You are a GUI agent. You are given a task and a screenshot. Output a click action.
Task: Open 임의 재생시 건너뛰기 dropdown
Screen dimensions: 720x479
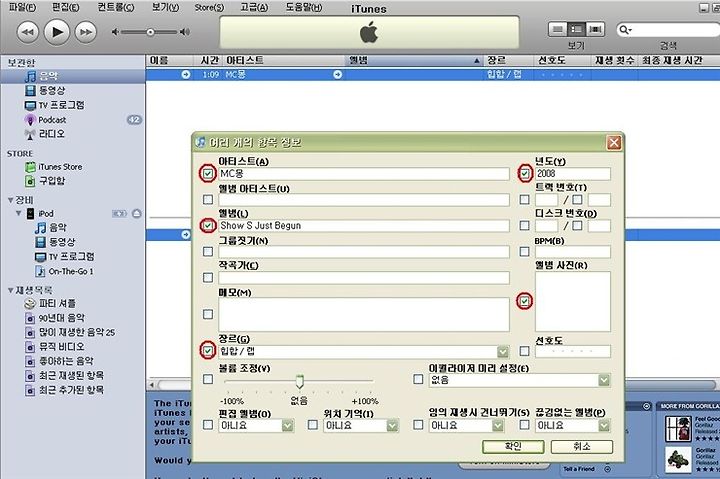498,426
